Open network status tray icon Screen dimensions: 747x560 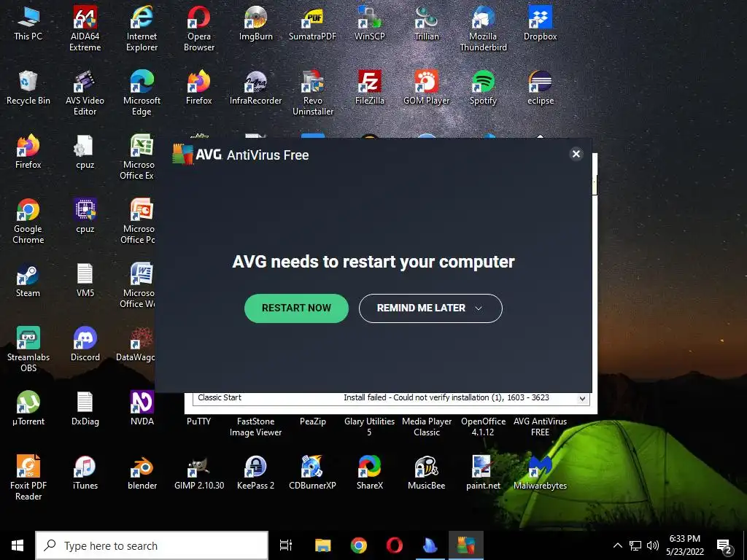tap(635, 545)
